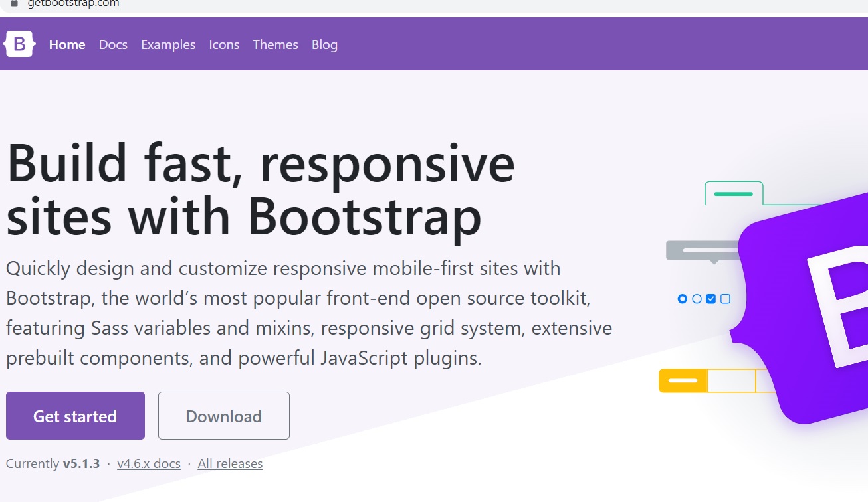This screenshot has width=868, height=502.
Task: Visit the Blog link
Action: [x=324, y=44]
